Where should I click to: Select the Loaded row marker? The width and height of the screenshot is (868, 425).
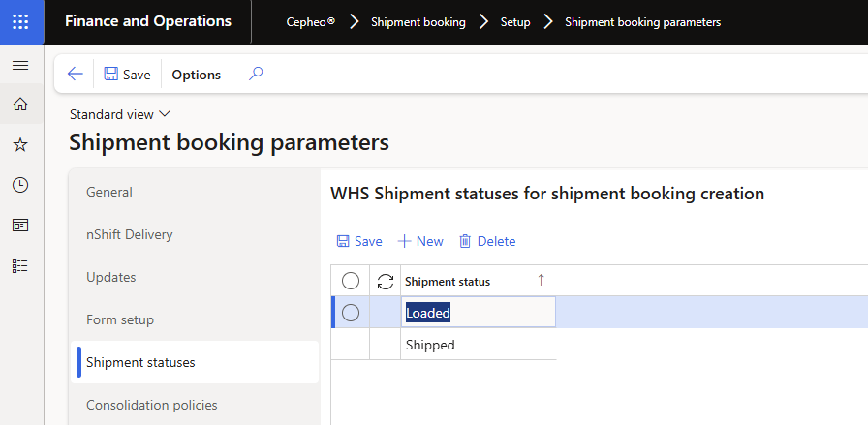351,313
